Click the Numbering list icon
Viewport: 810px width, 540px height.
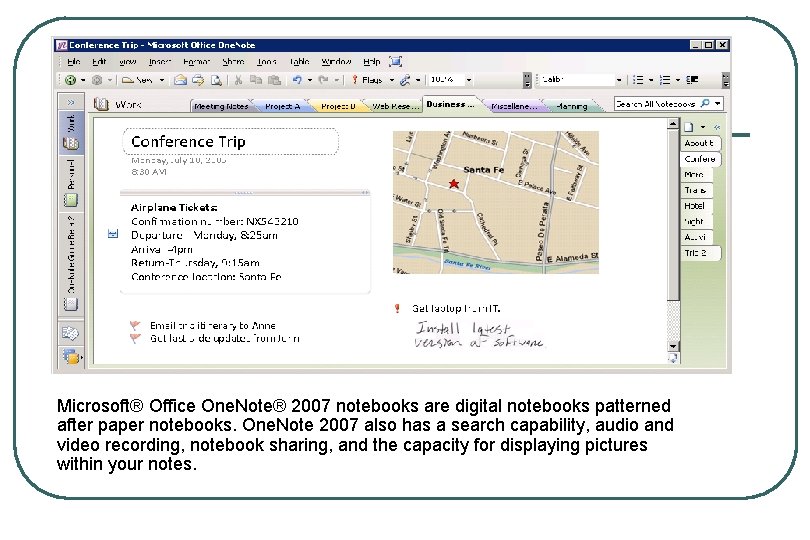click(665, 80)
